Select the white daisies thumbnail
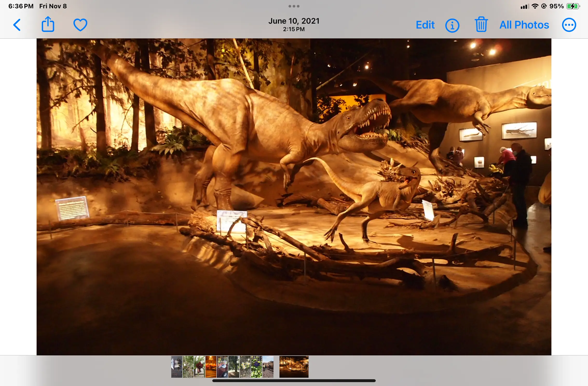 [x=245, y=367]
